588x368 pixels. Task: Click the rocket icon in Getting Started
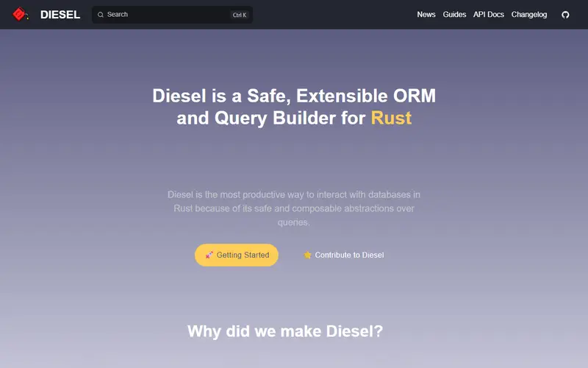209,255
